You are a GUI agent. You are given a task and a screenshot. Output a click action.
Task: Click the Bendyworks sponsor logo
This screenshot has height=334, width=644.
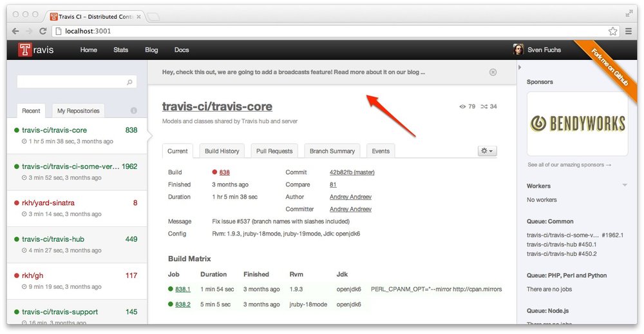pyautogui.click(x=577, y=123)
